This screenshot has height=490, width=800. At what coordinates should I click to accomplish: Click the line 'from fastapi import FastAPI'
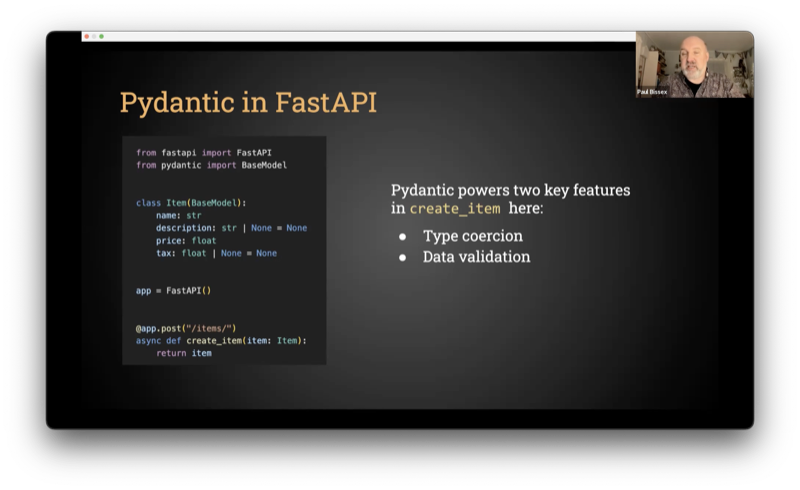click(204, 153)
